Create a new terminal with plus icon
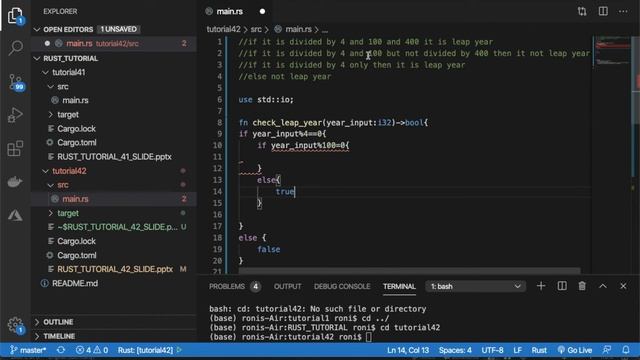This screenshot has width=640, height=360. 541,286
